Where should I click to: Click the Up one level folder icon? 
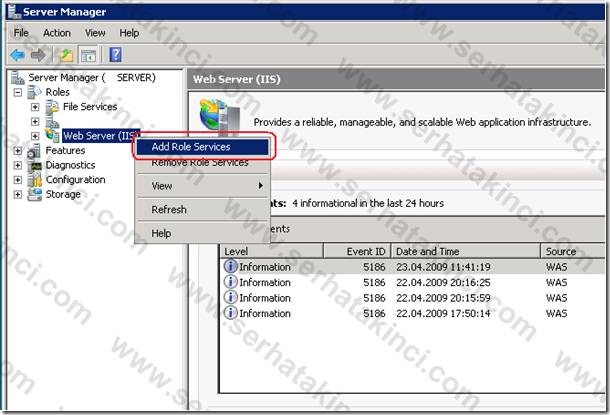click(x=66, y=55)
